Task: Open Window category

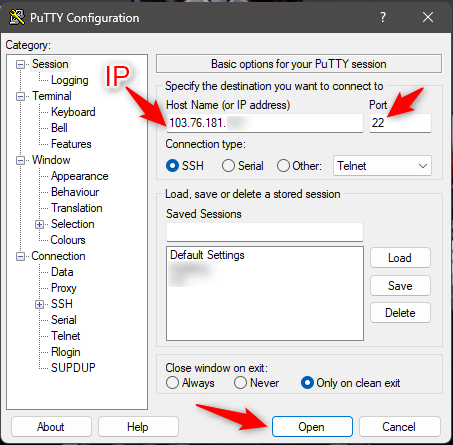Action: pyautogui.click(x=51, y=160)
